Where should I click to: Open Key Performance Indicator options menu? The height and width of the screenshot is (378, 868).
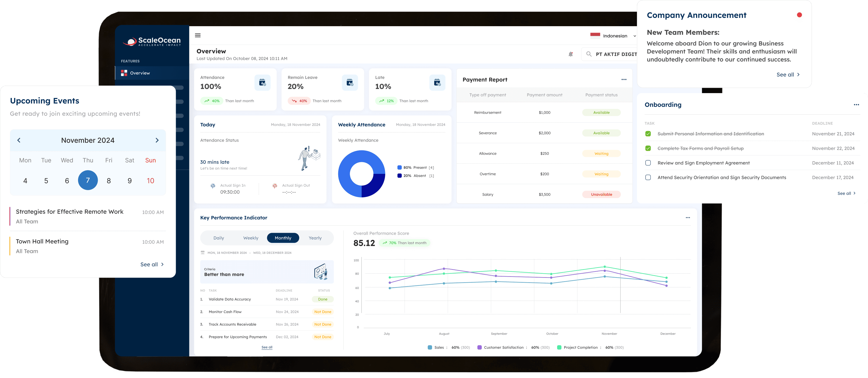688,218
